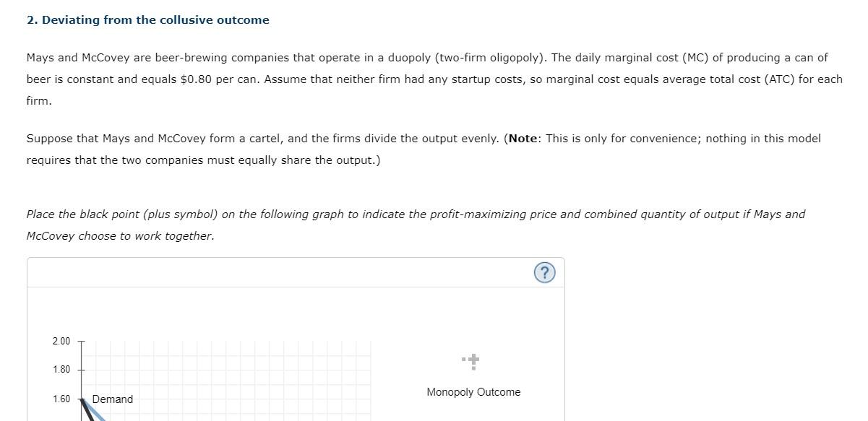Click the question mark inside the blue circle
Viewport: 868px width, 421px height.
click(x=545, y=272)
